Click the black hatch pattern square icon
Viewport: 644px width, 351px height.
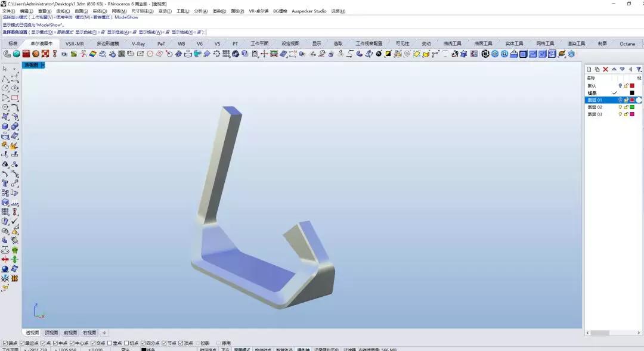(122, 54)
